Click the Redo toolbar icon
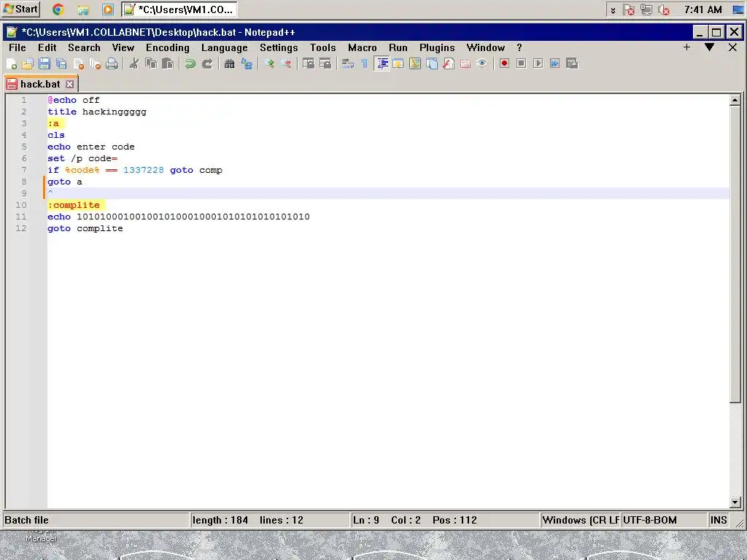 (207, 64)
